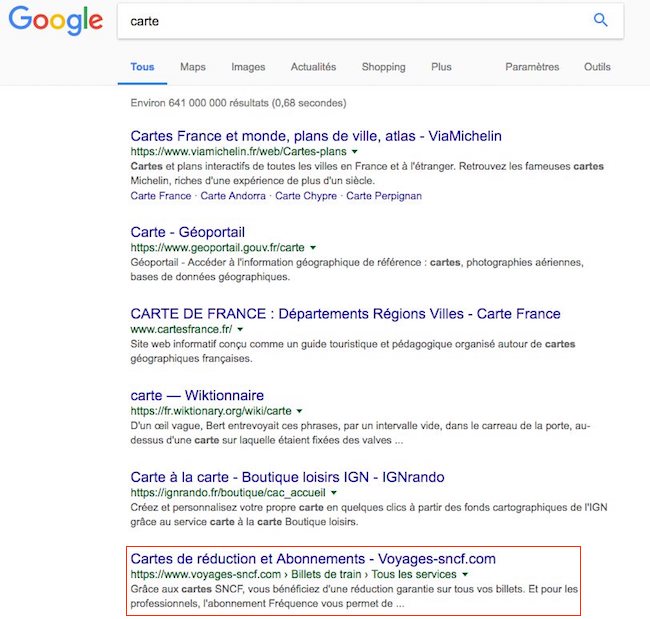Click the Carte Perpignan sitelink
The image size is (650, 619).
[x=384, y=196]
